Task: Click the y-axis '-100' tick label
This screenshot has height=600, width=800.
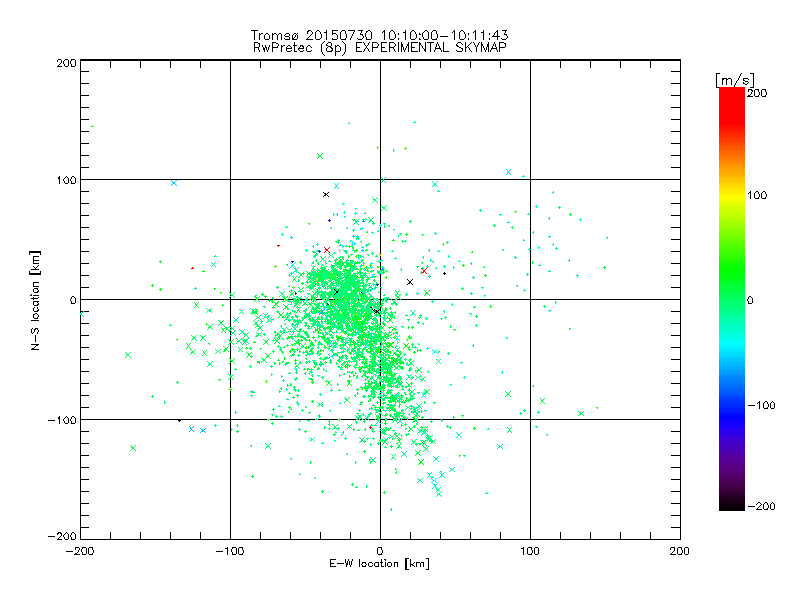Action: coord(62,420)
